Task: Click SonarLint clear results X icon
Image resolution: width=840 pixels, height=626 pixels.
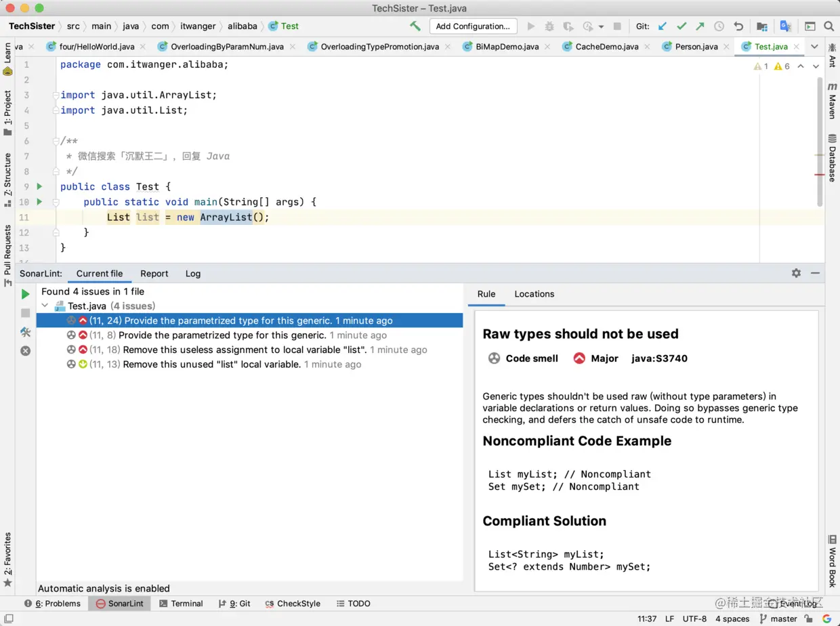Action: [x=25, y=351]
